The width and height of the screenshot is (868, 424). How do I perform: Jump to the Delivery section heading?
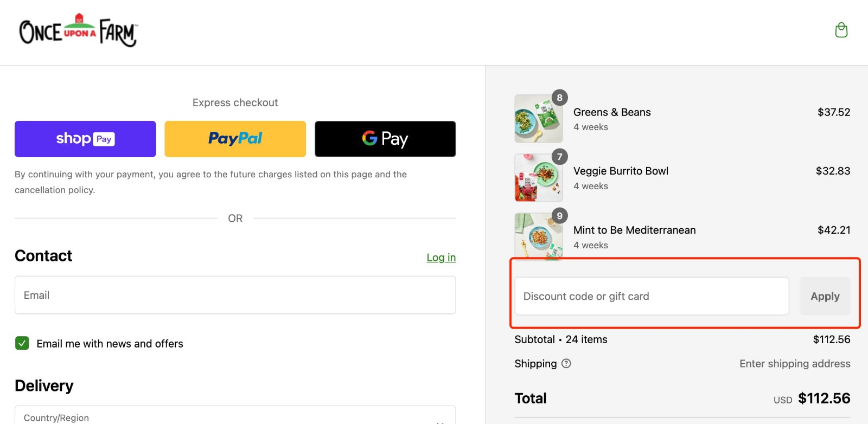click(44, 385)
